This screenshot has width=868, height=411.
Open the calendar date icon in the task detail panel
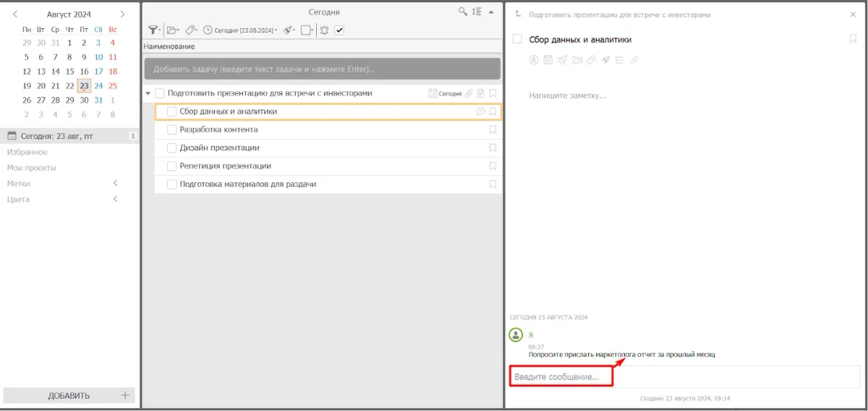click(x=548, y=60)
